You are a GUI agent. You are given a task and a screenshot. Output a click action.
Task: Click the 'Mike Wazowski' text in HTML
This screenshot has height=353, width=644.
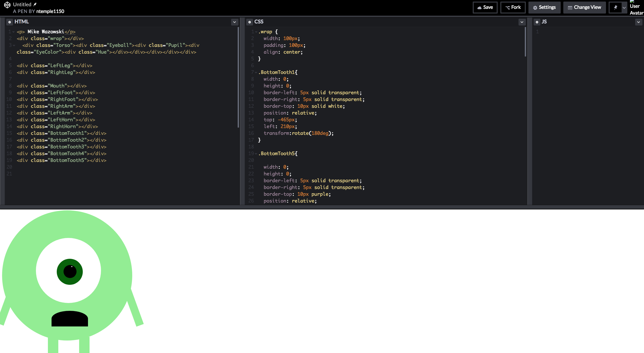[x=46, y=32]
